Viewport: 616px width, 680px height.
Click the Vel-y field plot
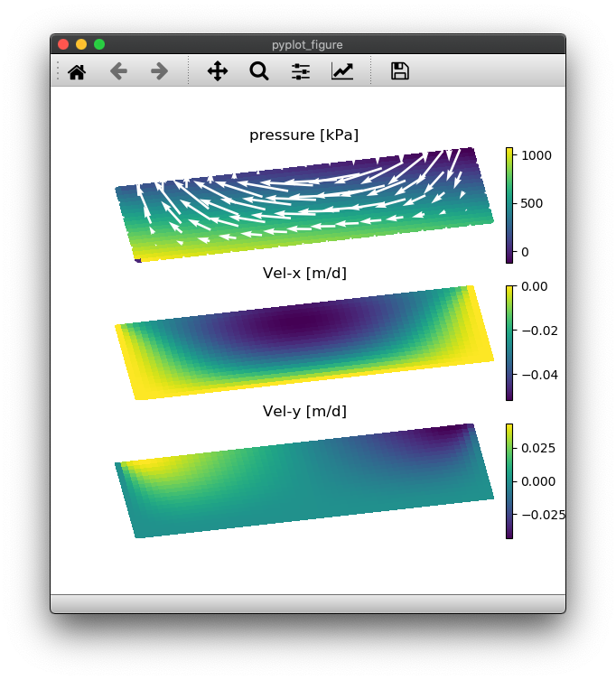(x=304, y=481)
